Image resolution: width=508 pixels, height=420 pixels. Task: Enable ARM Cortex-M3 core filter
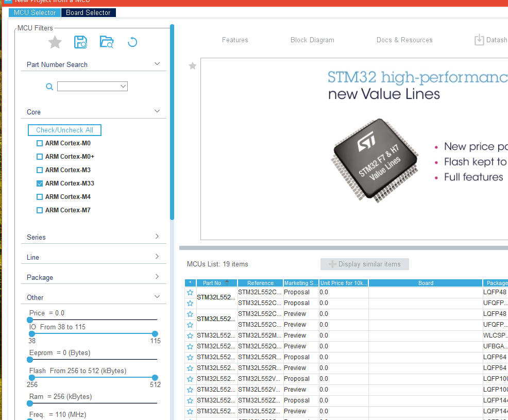40,170
